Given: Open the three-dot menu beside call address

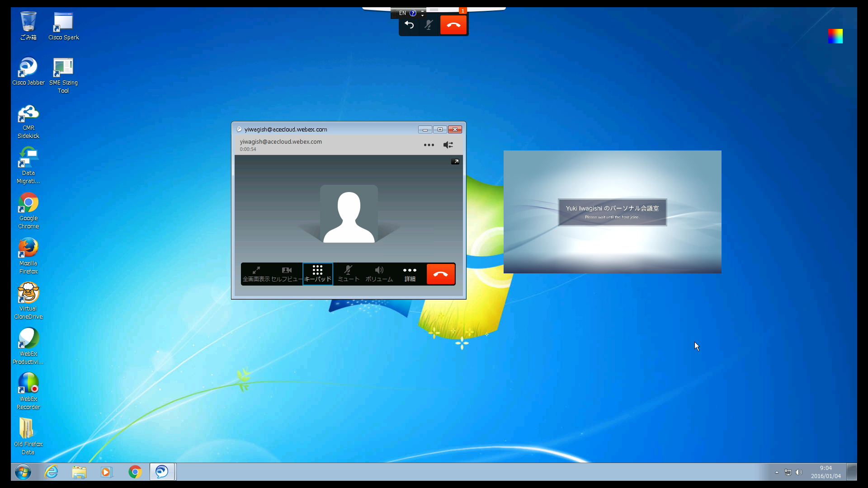Looking at the screenshot, I should (x=429, y=145).
